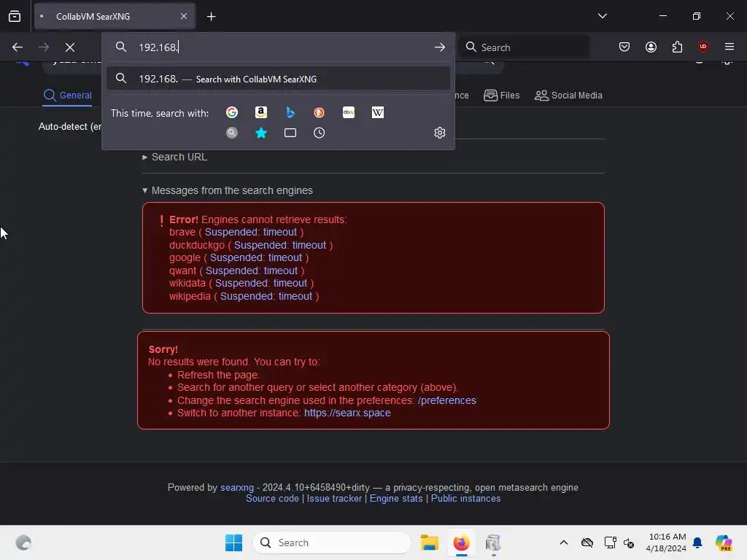747x560 pixels.
Task: Open Firefox account menu
Action: tap(651, 47)
